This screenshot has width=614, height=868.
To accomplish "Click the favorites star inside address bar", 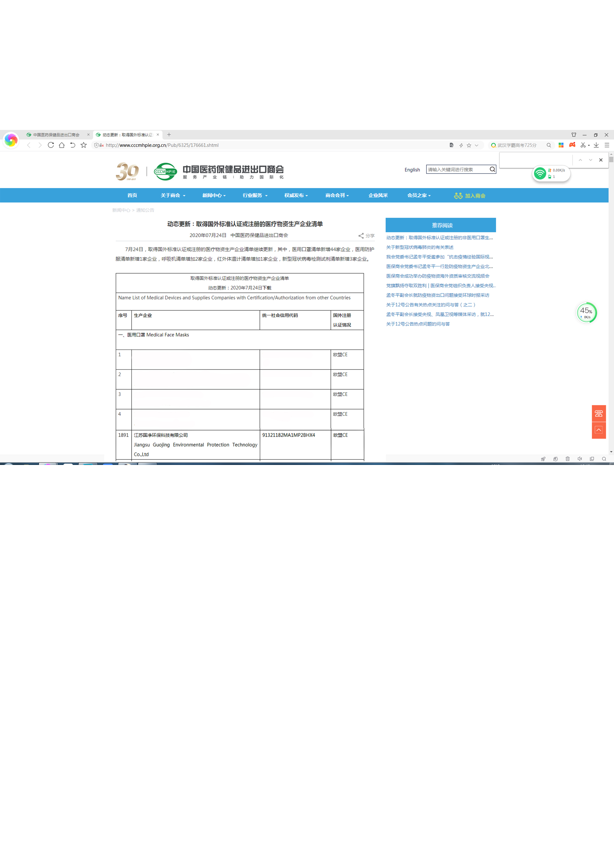I will click(469, 145).
